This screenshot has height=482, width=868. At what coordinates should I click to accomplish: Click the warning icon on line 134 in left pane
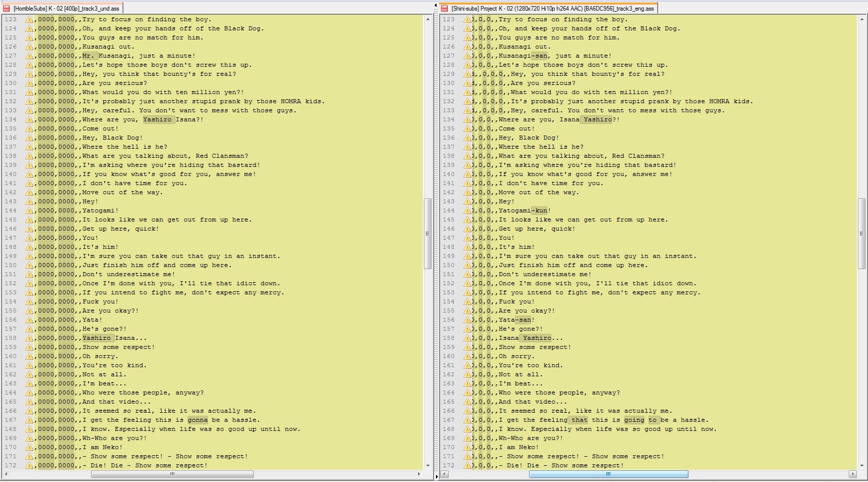click(30, 120)
